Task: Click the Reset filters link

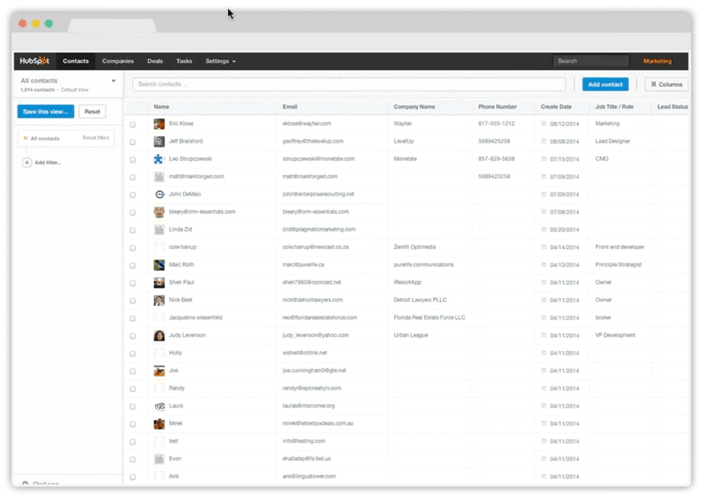Action: coord(96,138)
